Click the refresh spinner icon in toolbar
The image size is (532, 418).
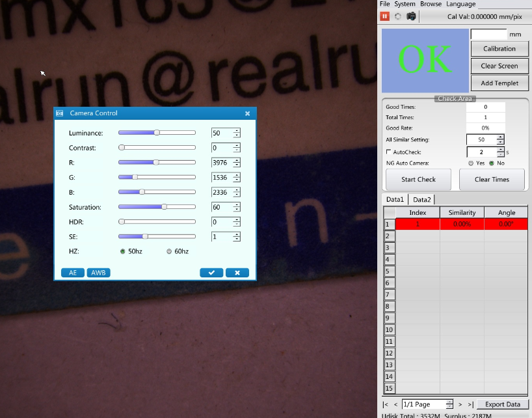[x=398, y=16]
